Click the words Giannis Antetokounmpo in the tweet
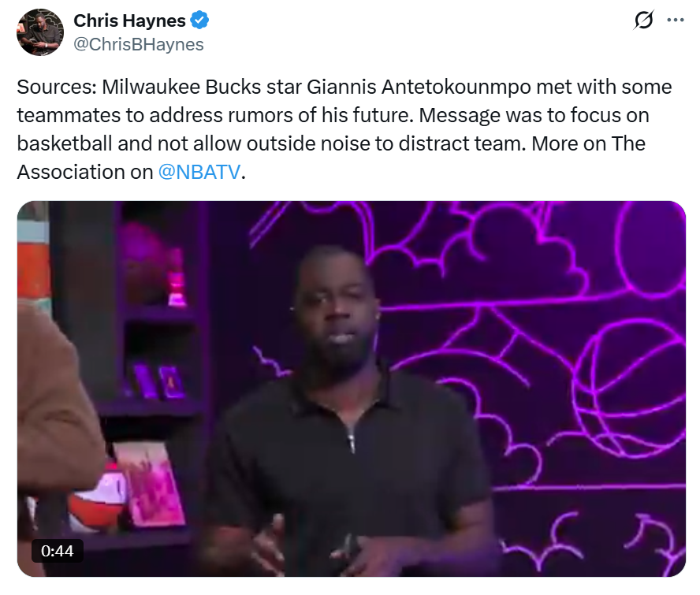 click(x=419, y=87)
